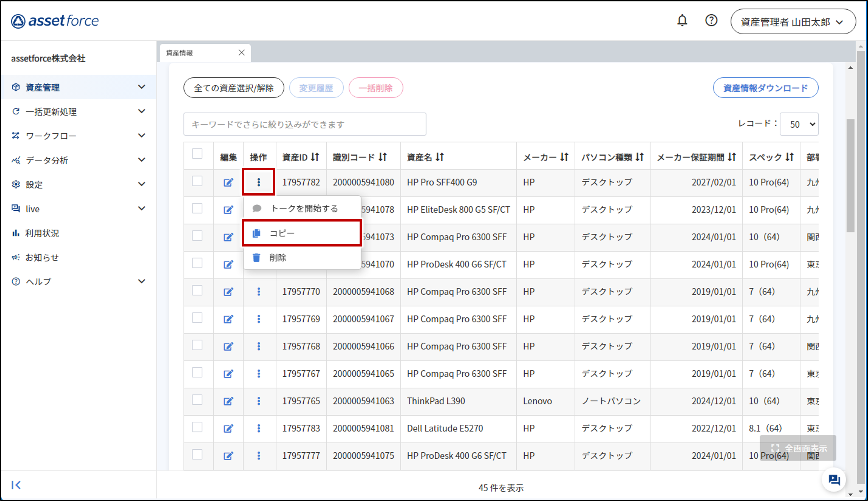Viewport: 868px width, 501px height.
Task: Edit the row with asset ID 17957769
Action: coord(228,319)
